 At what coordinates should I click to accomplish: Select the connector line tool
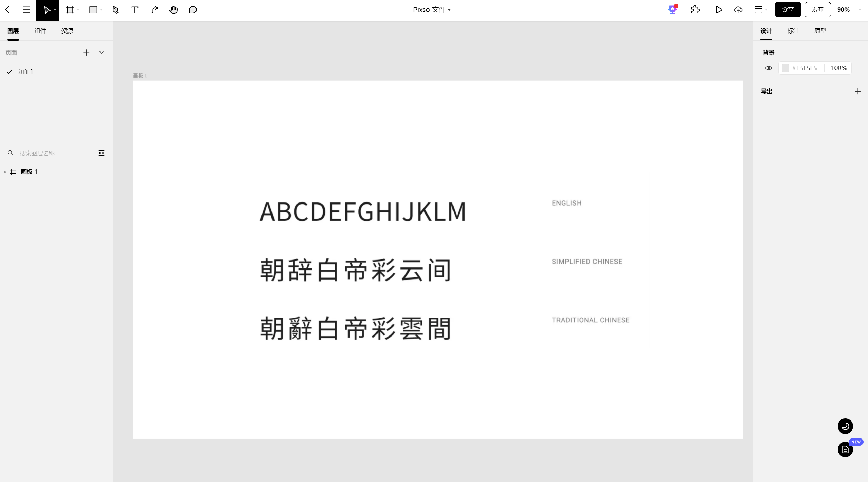154,10
